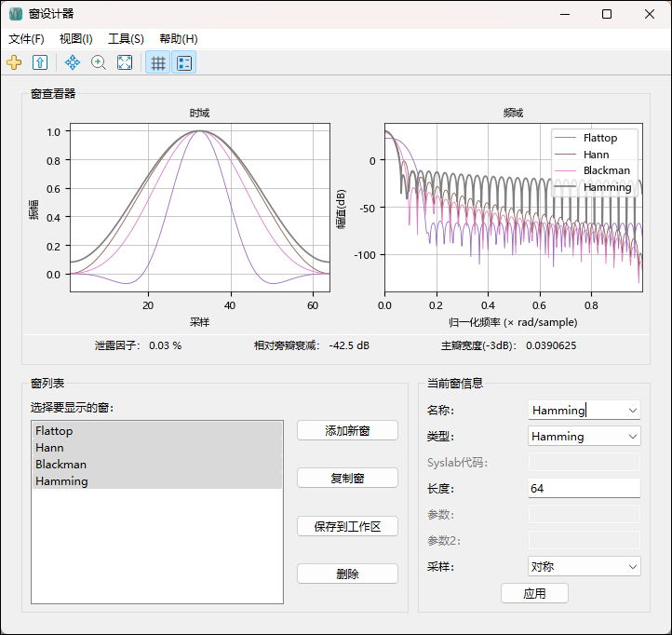Select Blackman in the window list
This screenshot has width=672, height=635.
[60, 465]
